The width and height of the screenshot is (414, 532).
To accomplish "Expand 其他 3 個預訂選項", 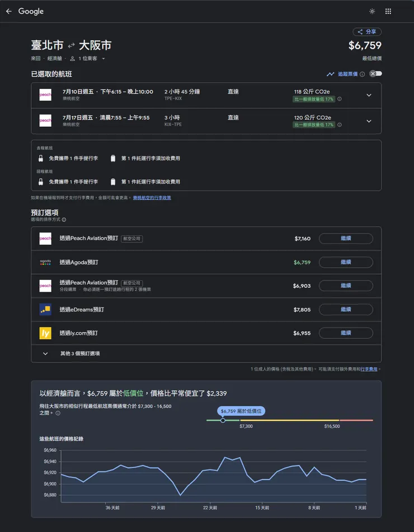I will click(x=206, y=354).
